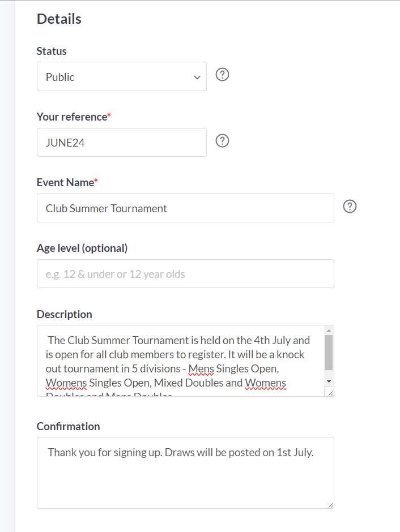
Task: Click the resize handle of the Description textarea
Action: coord(331,393)
